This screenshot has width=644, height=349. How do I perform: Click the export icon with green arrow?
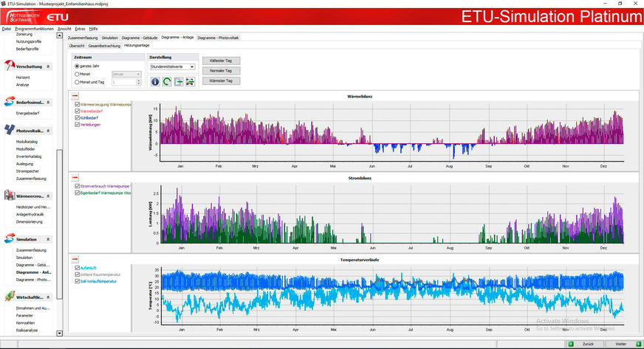(x=179, y=82)
